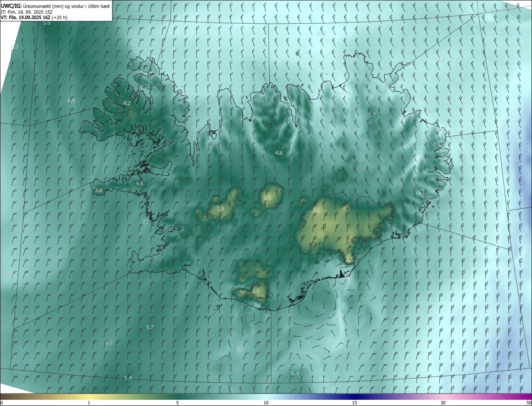Click the 3.0 value on the southern glacier
Image resolution: width=532 pixels, height=406 pixels.
pyautogui.click(x=256, y=291)
